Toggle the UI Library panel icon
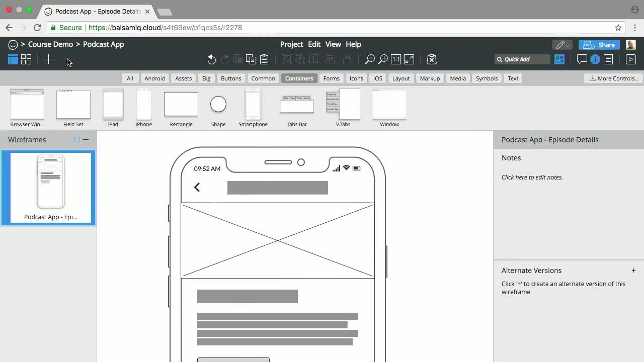 [x=559, y=59]
